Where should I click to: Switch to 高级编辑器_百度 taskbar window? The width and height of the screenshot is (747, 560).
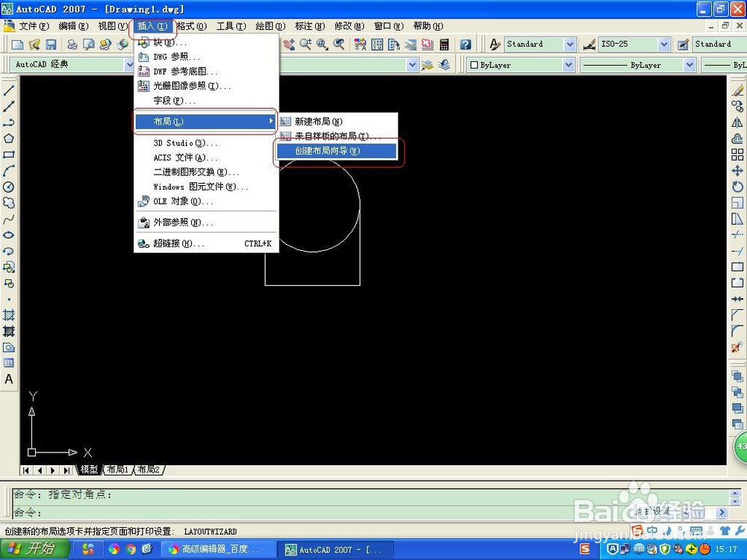(x=219, y=550)
